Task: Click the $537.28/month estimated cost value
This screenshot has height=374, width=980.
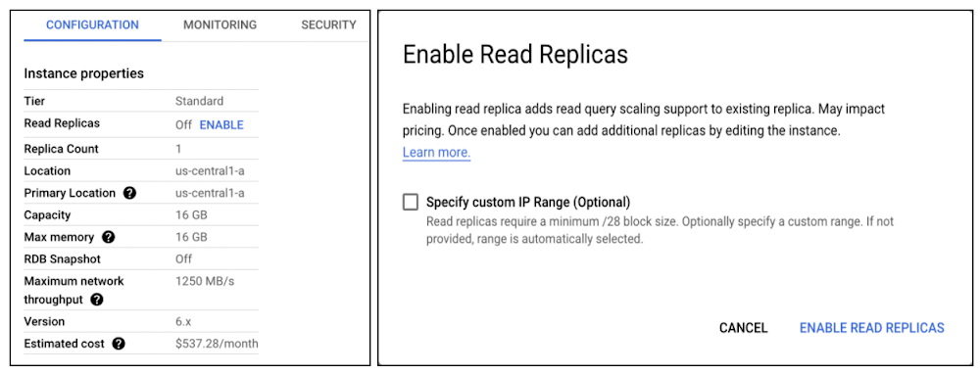Action: (x=217, y=344)
